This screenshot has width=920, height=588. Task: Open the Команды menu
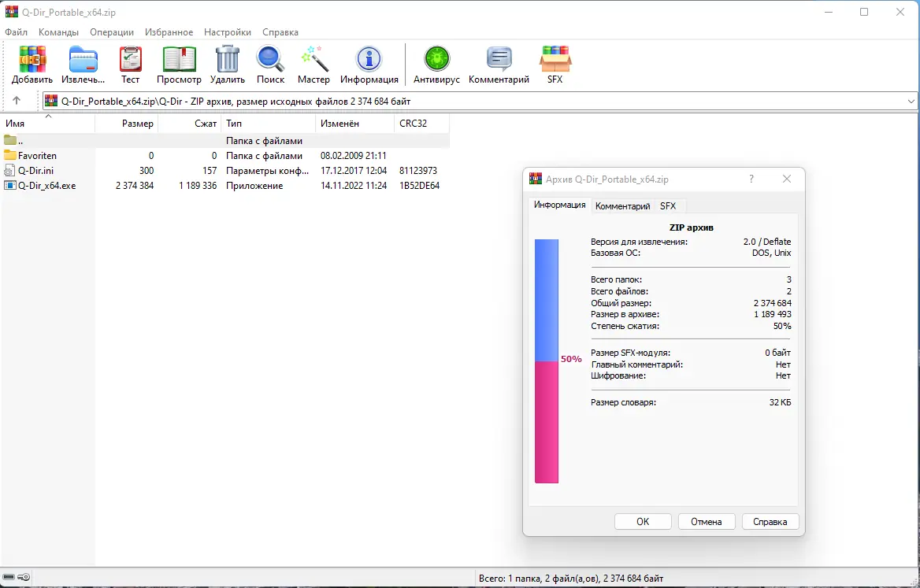(x=58, y=32)
